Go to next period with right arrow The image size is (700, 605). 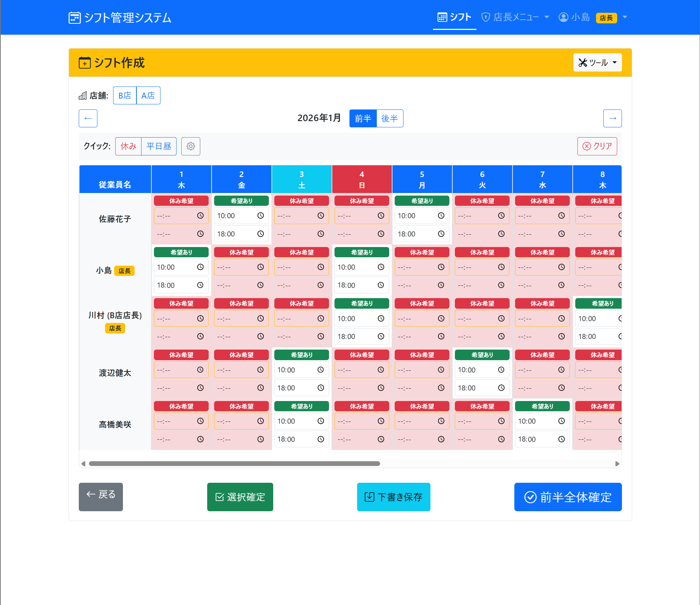612,119
